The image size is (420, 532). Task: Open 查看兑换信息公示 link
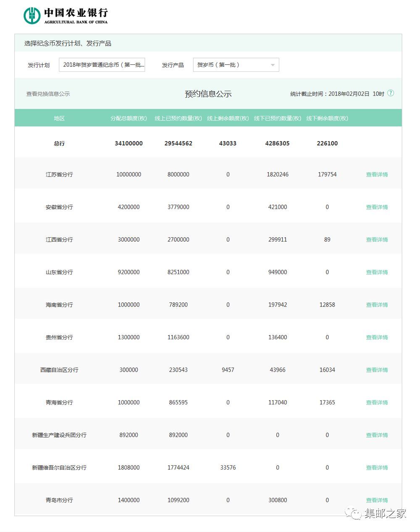pos(48,94)
